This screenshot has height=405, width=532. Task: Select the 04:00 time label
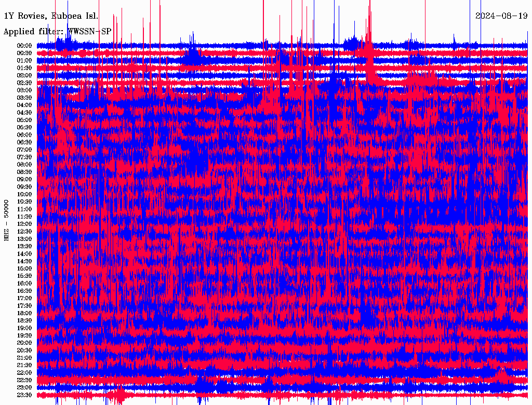[24, 105]
